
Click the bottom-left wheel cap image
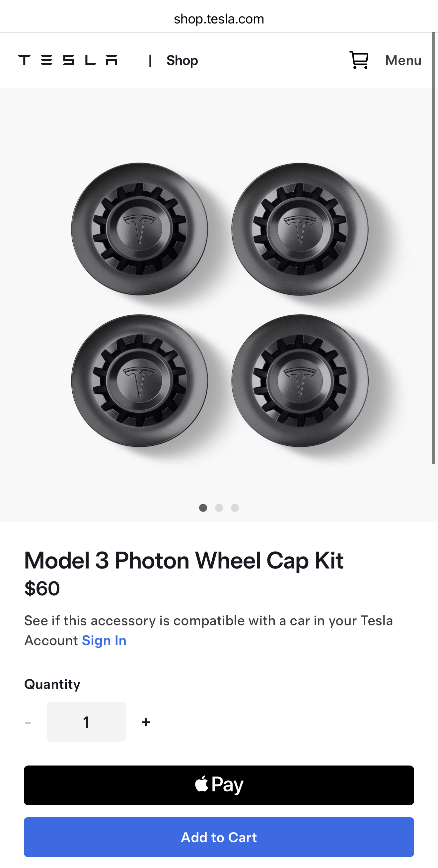(140, 380)
